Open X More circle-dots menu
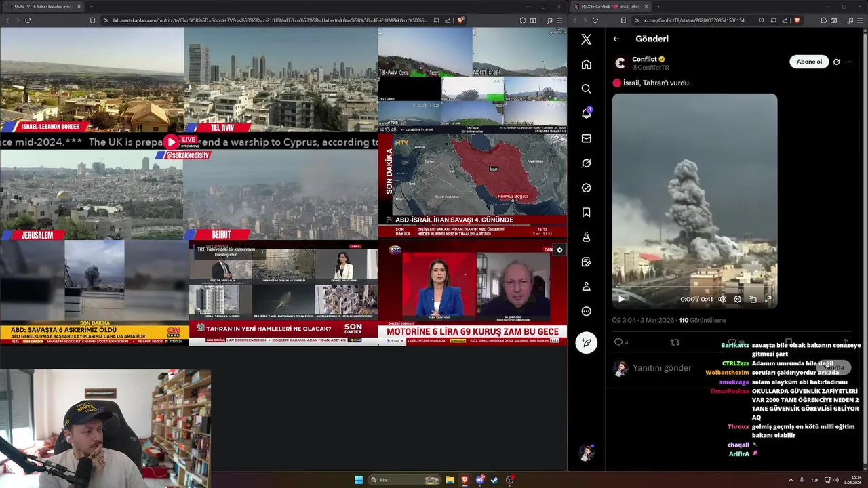The height and width of the screenshot is (488, 868). pyautogui.click(x=587, y=311)
